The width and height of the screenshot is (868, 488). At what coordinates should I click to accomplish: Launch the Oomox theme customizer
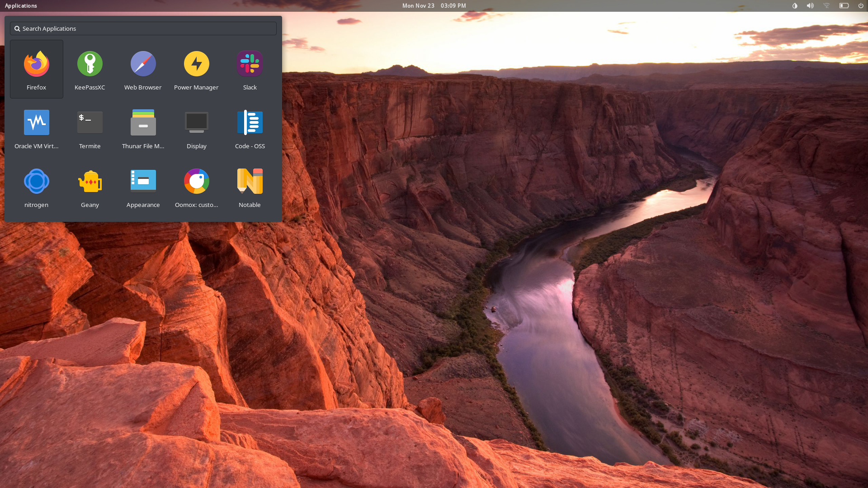click(x=196, y=186)
